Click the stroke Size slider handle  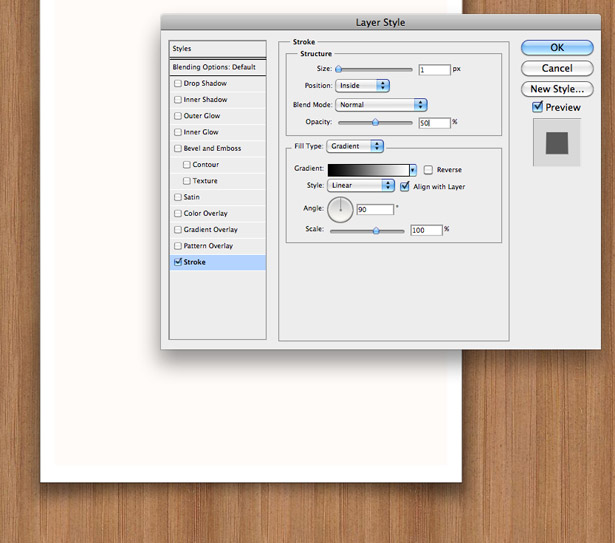(x=338, y=69)
